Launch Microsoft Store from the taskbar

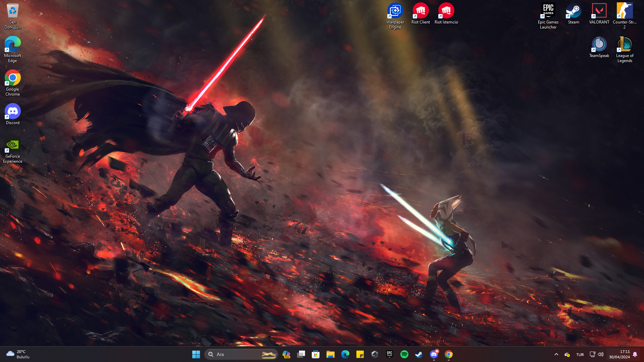pos(316,354)
